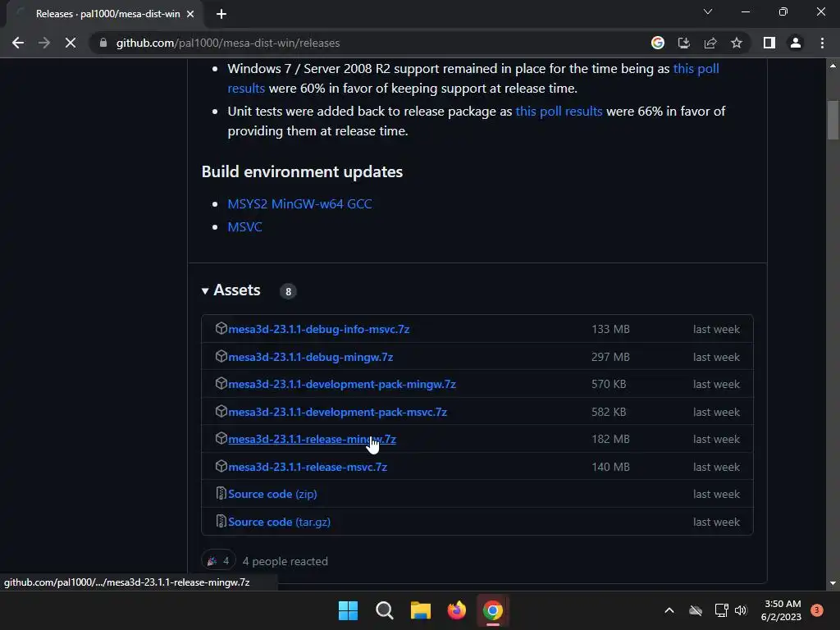Click the 140 MB size text

click(x=610, y=467)
